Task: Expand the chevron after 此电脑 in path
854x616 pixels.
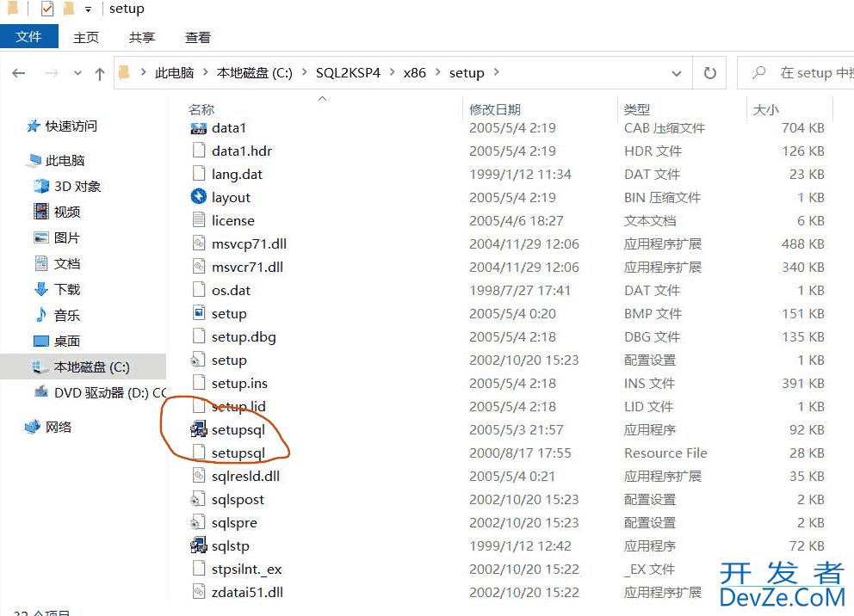Action: 206,71
